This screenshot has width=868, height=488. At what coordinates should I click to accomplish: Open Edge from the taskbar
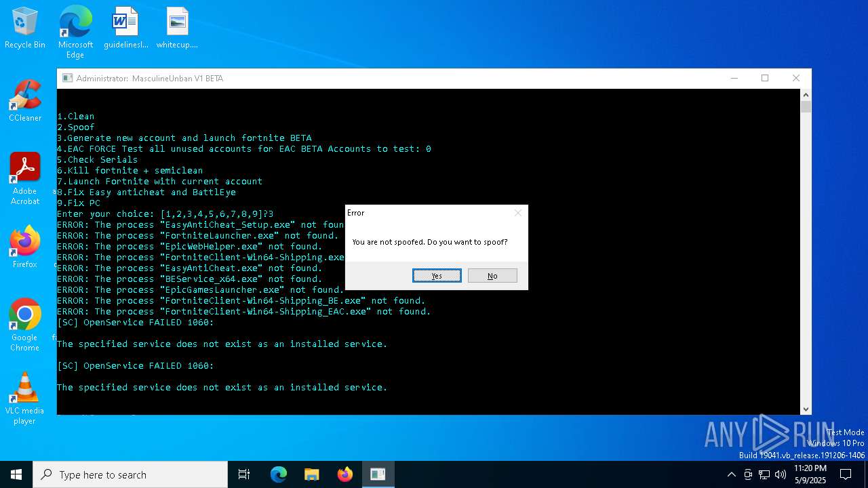tap(279, 474)
